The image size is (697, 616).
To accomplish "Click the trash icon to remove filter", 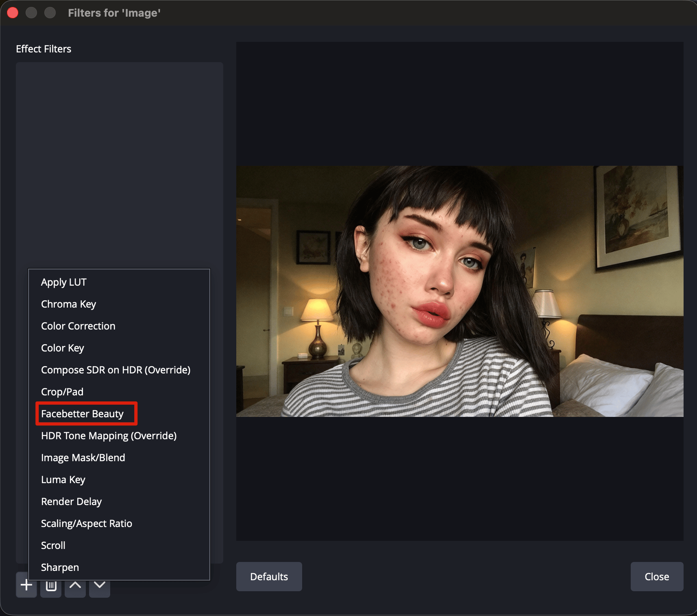I will tap(51, 586).
